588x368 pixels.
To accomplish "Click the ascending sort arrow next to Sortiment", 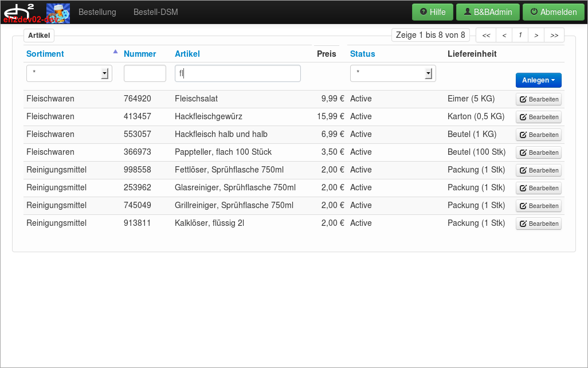I will click(115, 52).
